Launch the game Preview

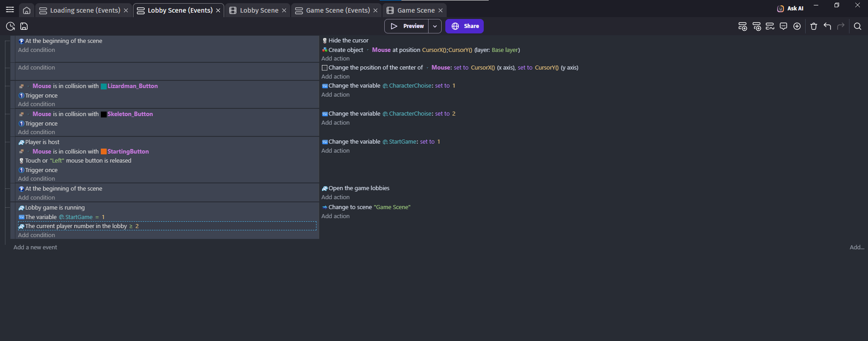(x=407, y=26)
